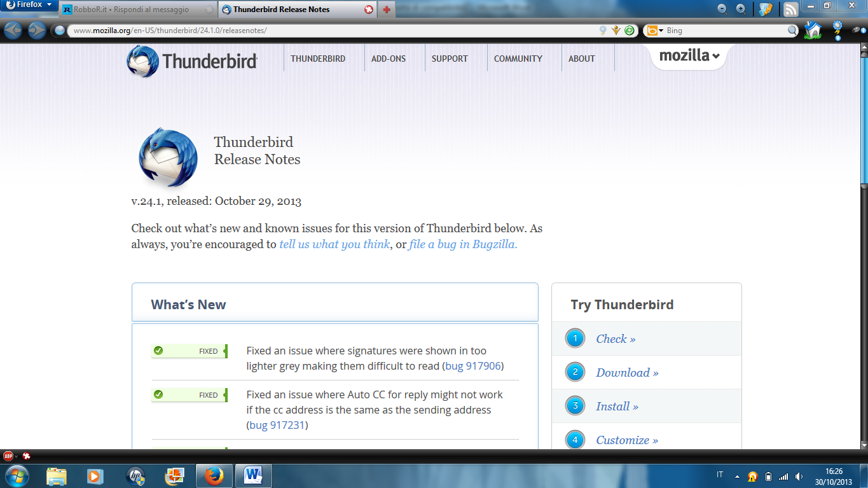Close the Thunderbird Release Notes tab

coord(369,10)
